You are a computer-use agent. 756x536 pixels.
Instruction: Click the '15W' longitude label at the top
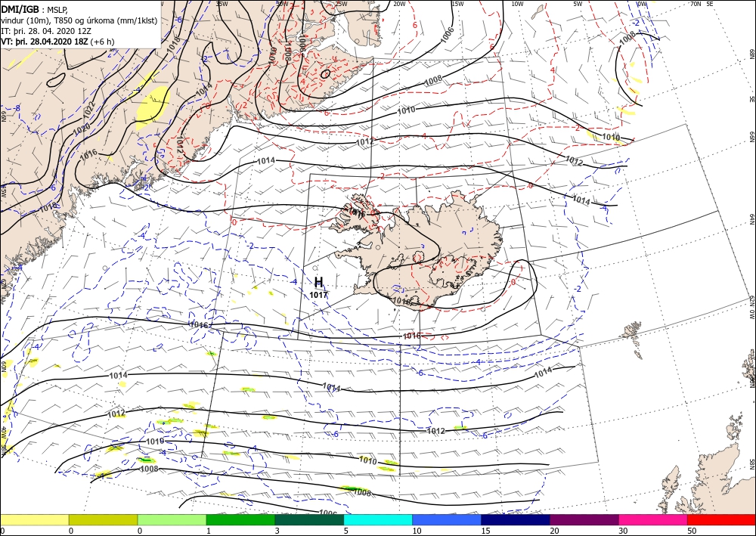coord(457,4)
